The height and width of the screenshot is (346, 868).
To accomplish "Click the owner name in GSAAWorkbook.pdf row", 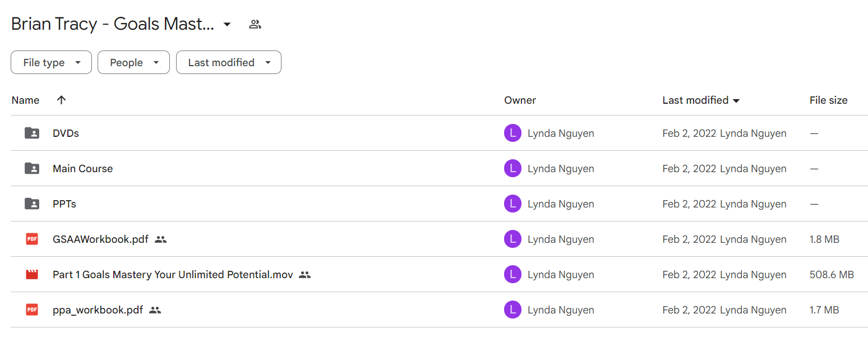I will coord(561,239).
